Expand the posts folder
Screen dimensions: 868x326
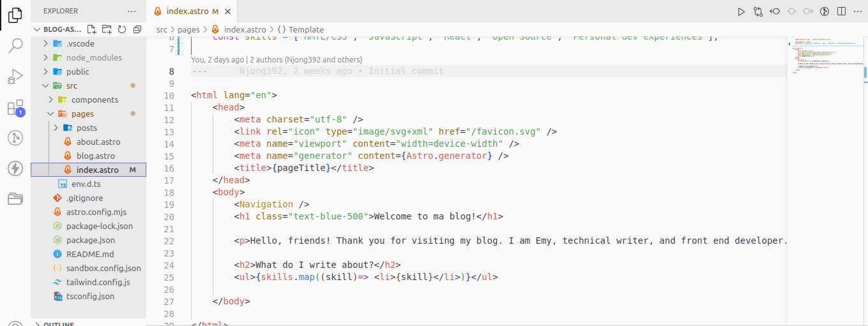[x=86, y=128]
